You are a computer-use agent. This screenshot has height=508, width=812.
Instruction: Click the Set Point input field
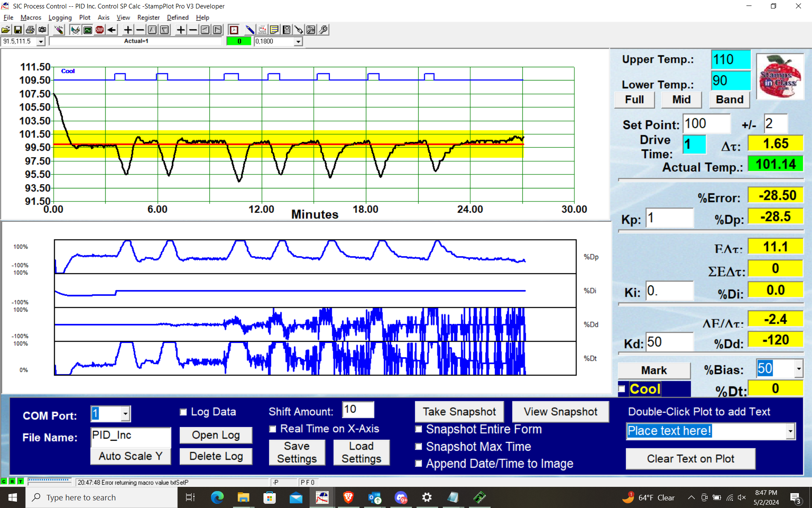click(x=706, y=124)
